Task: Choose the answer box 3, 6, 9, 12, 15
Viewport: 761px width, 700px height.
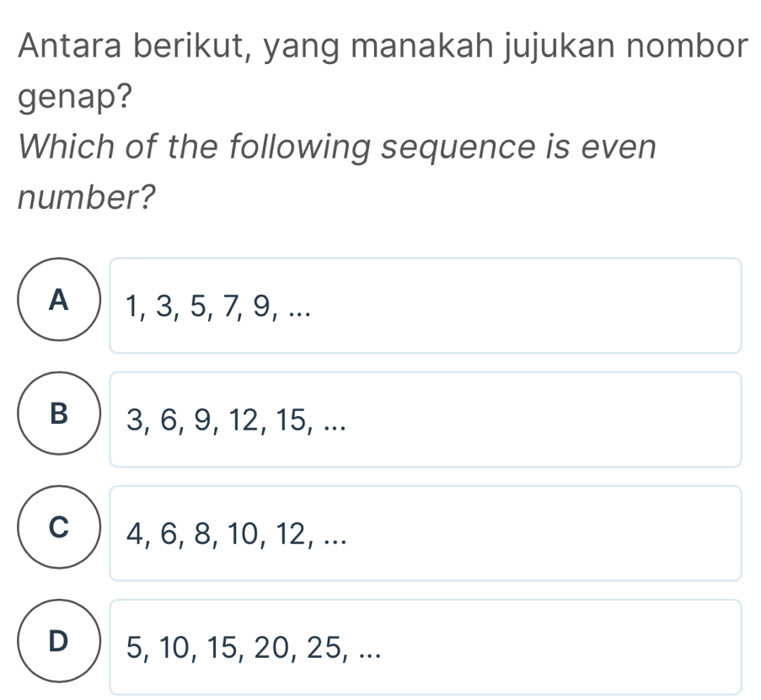Action: pyautogui.click(x=426, y=419)
